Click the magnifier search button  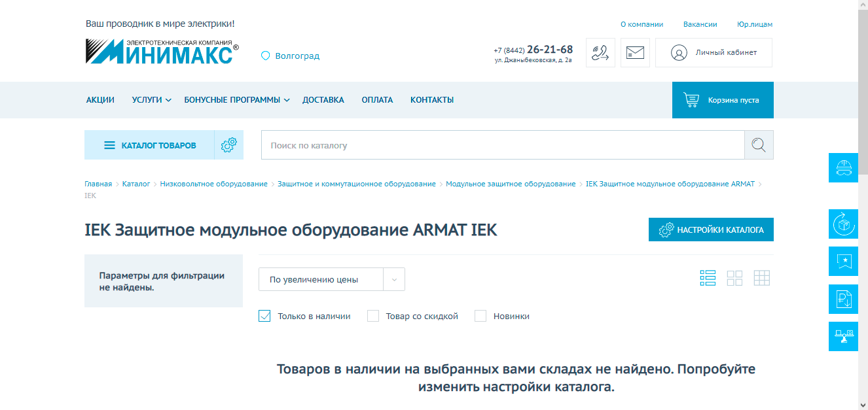click(759, 145)
